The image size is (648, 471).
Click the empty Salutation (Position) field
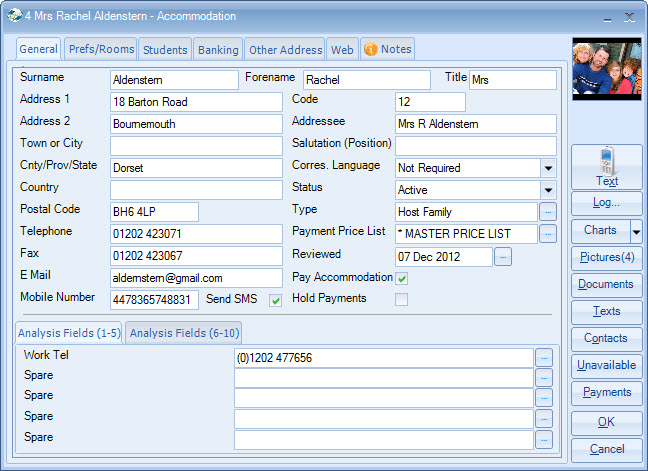pyautogui.click(x=476, y=146)
